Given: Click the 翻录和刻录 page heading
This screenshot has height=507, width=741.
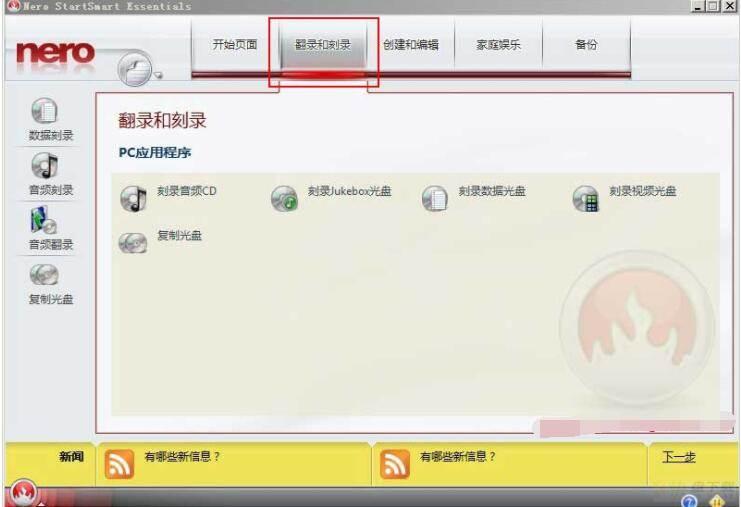Looking at the screenshot, I should (x=162, y=120).
